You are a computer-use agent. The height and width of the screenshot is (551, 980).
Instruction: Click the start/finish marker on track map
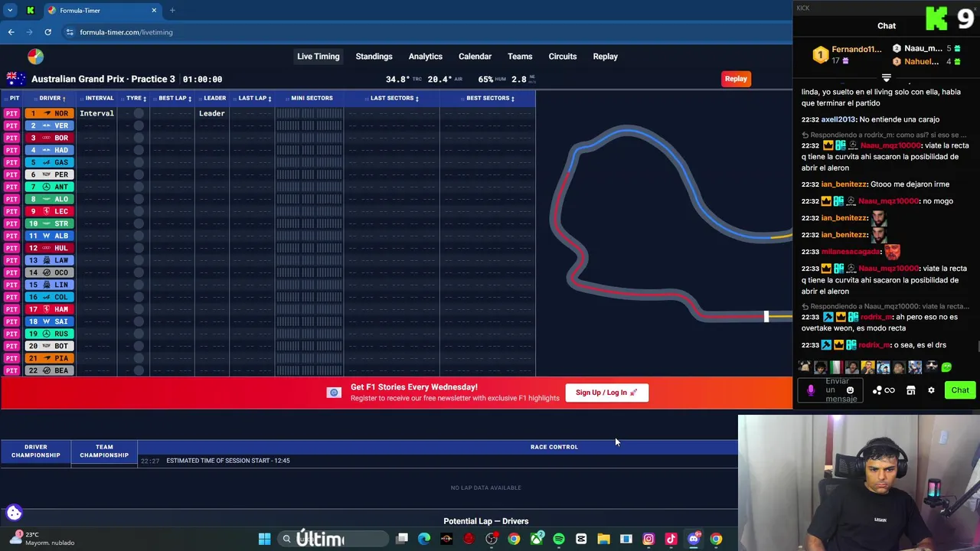pyautogui.click(x=766, y=316)
